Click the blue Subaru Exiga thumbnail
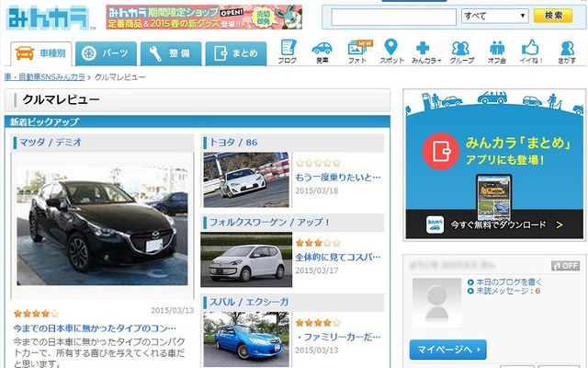Viewport: 588px width, 368px height. point(246,339)
